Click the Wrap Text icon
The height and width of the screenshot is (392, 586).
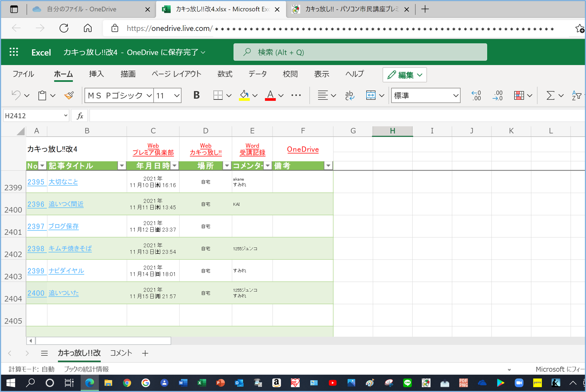point(350,95)
